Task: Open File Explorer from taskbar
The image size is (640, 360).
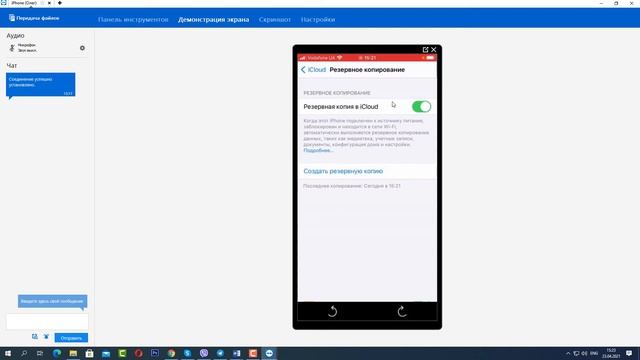Action: coord(73,353)
